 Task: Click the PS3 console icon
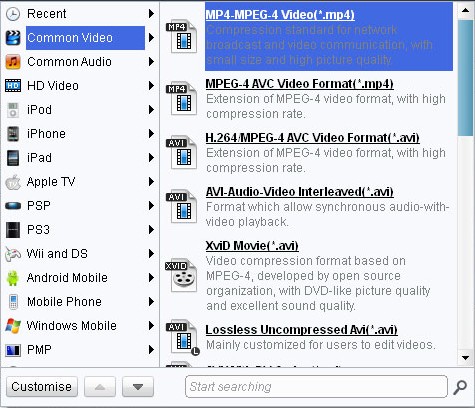click(x=13, y=230)
